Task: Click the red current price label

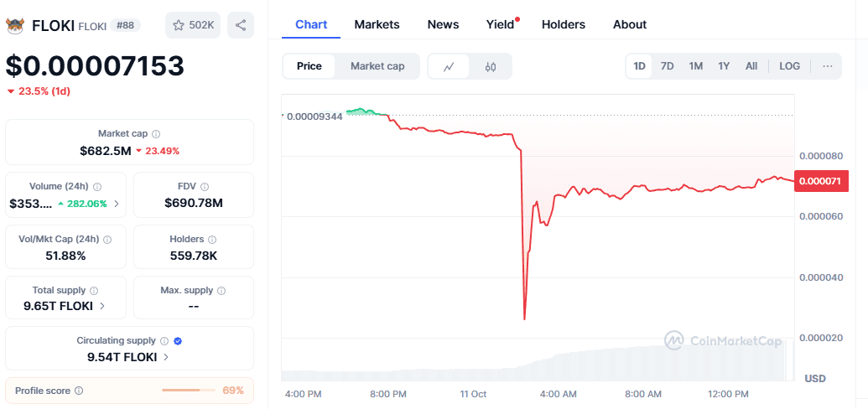Action: pyautogui.click(x=821, y=180)
